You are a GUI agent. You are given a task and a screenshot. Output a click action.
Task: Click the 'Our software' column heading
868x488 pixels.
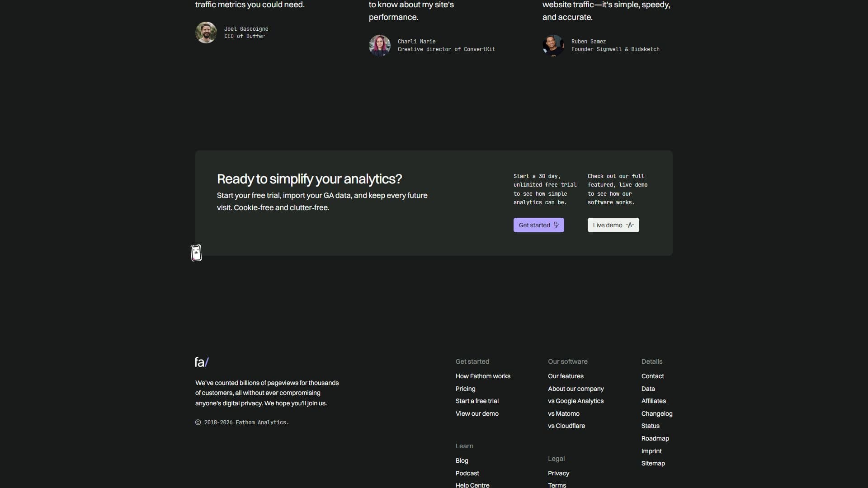(567, 361)
